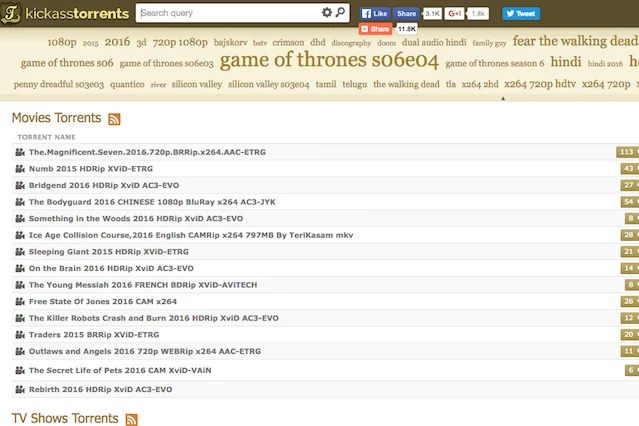
Task: Click movie icon beside Bridgend 2016
Action: click(20, 185)
